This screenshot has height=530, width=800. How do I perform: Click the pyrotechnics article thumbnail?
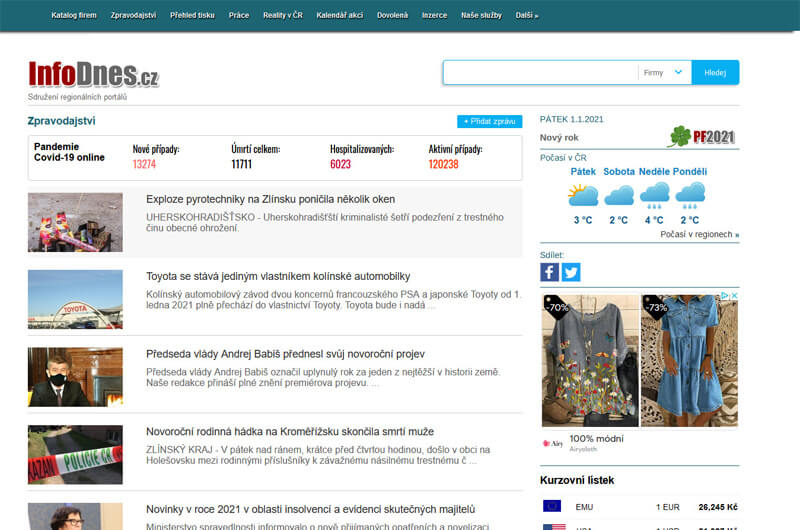click(x=75, y=222)
